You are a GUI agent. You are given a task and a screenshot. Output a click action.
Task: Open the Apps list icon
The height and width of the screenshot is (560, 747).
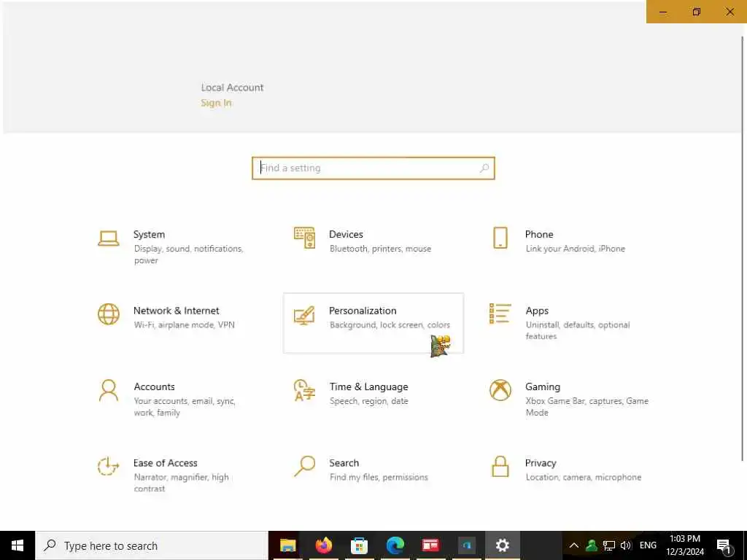(x=500, y=314)
